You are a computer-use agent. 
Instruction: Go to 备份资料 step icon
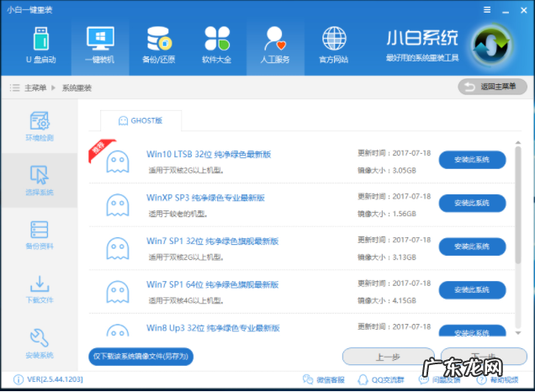tap(40, 230)
